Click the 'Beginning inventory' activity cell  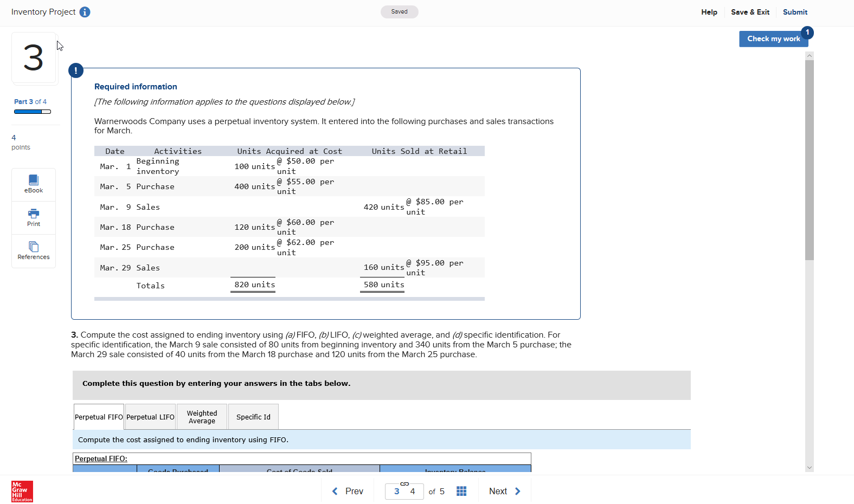click(158, 166)
